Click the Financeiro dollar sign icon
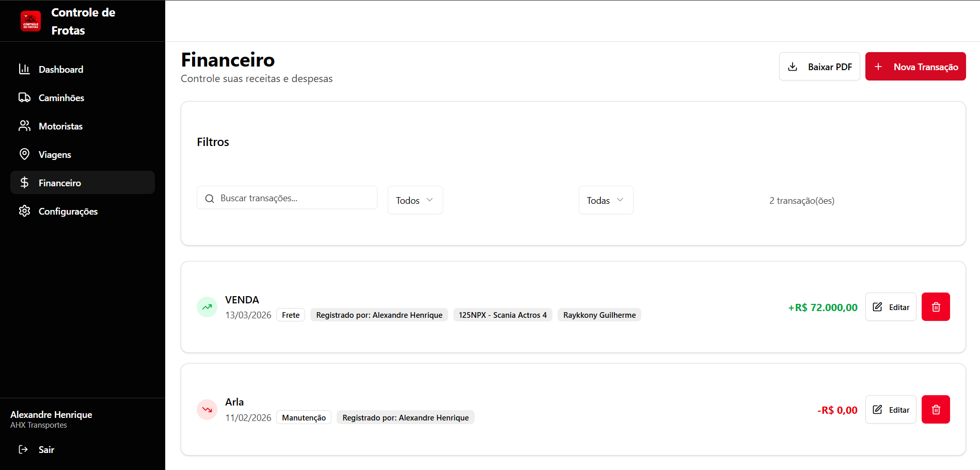This screenshot has height=470, width=980. click(x=25, y=183)
